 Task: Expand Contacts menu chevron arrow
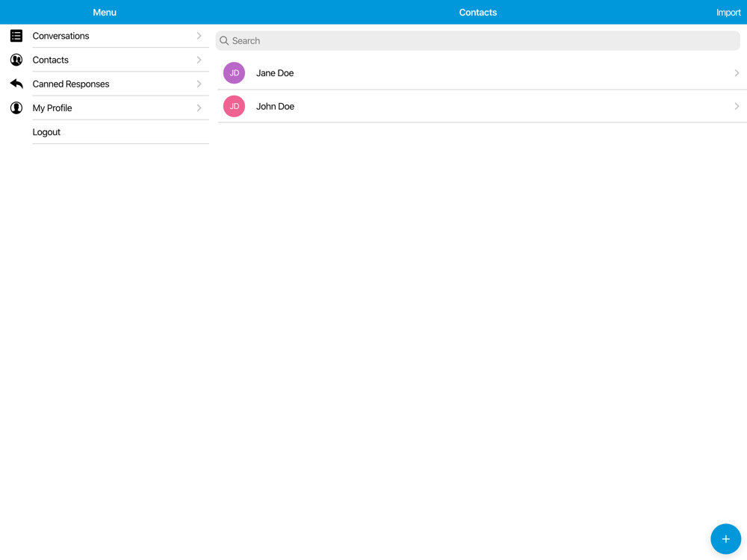click(199, 60)
